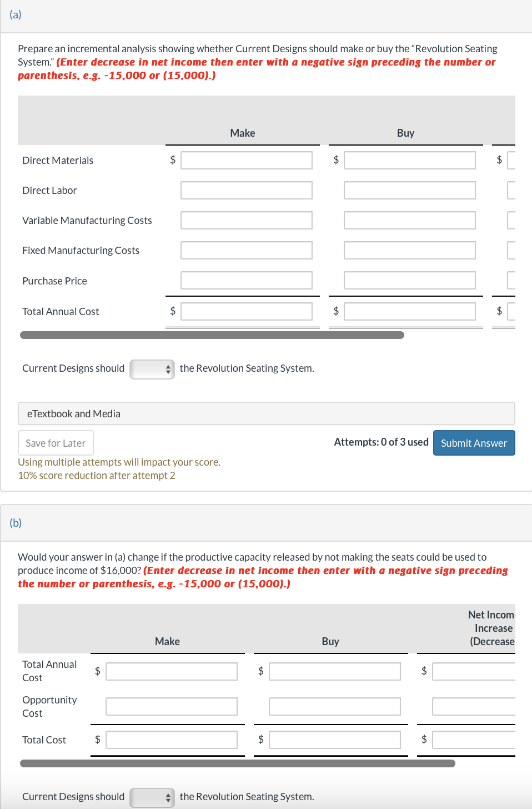Click the Direct Materials input under Make
This screenshot has height=809, width=532.
pos(246,160)
